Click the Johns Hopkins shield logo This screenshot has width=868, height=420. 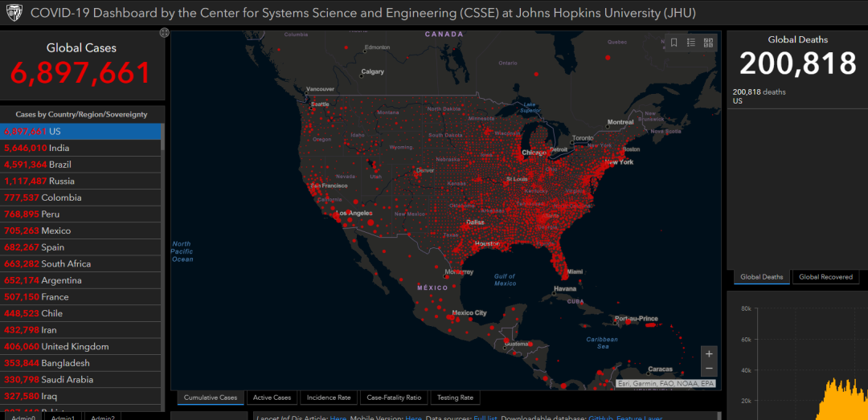pos(13,12)
